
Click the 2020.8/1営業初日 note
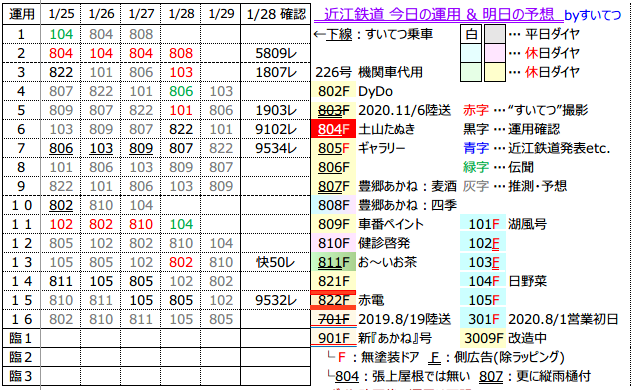click(x=563, y=319)
